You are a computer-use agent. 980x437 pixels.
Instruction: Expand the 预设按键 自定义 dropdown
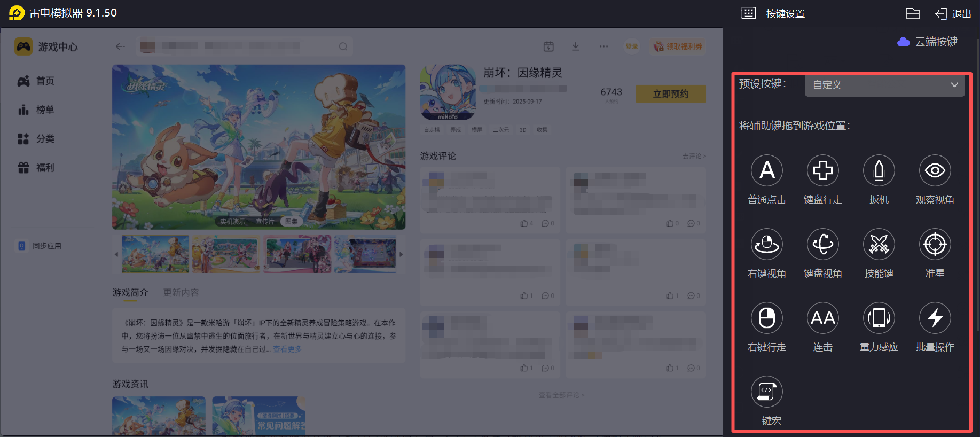(x=885, y=85)
